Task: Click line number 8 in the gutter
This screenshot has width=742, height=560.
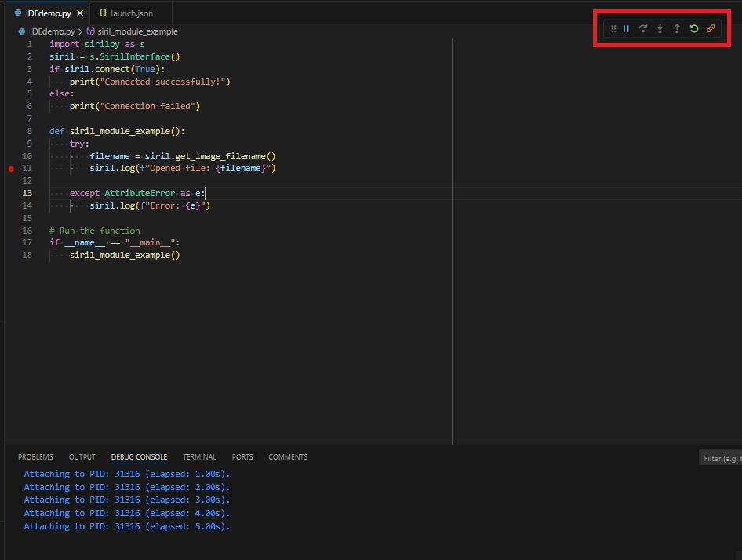Action: [29, 131]
